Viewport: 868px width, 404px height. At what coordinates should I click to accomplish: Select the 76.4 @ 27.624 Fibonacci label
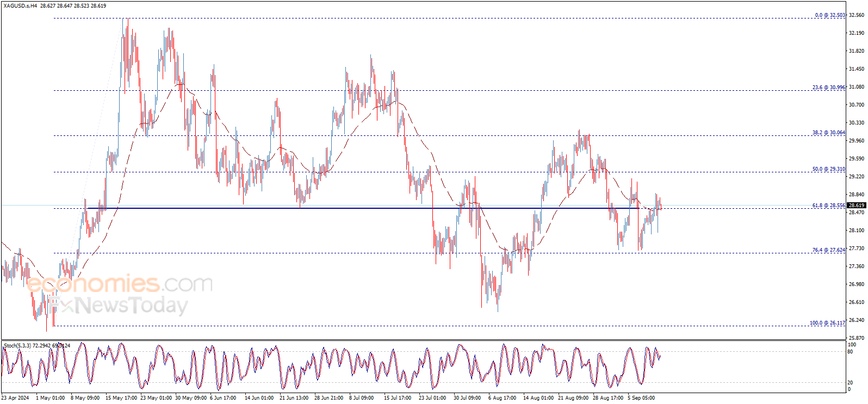[829, 250]
